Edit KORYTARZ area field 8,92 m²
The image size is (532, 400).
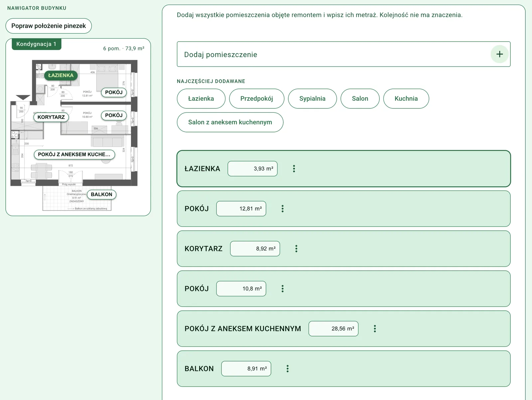pos(255,249)
